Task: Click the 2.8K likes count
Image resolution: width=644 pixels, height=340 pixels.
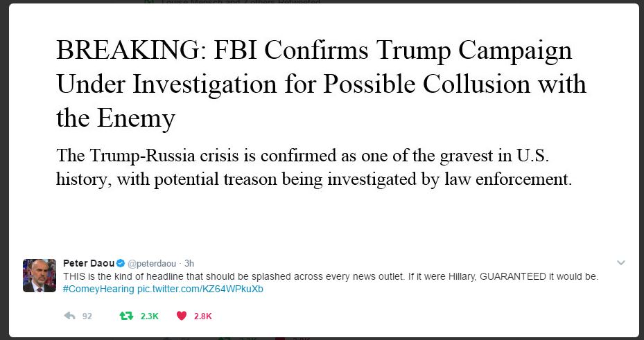Action: (203, 316)
